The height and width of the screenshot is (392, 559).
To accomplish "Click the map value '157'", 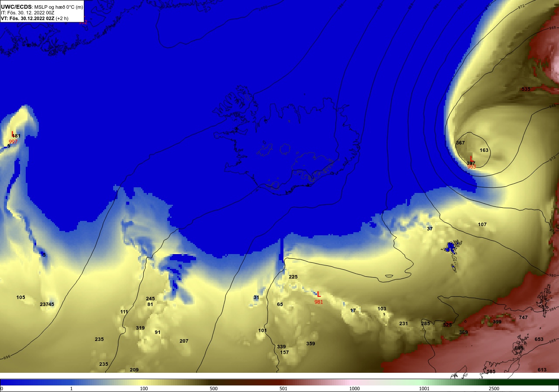I will [x=284, y=352].
